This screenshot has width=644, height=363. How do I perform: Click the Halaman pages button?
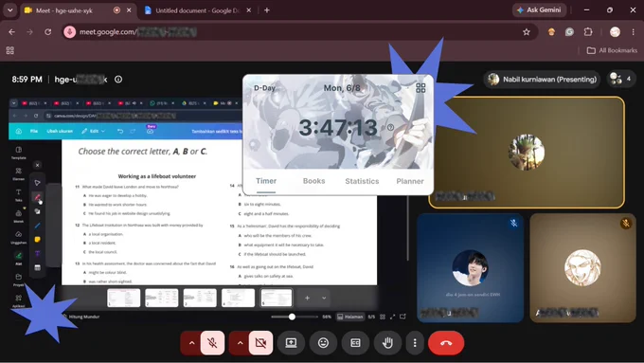(x=350, y=317)
